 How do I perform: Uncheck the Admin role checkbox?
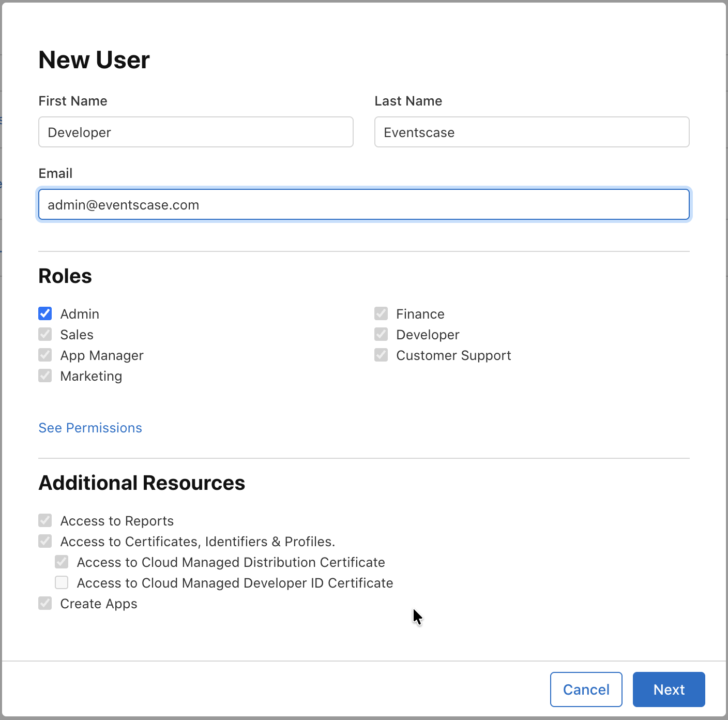tap(45, 313)
